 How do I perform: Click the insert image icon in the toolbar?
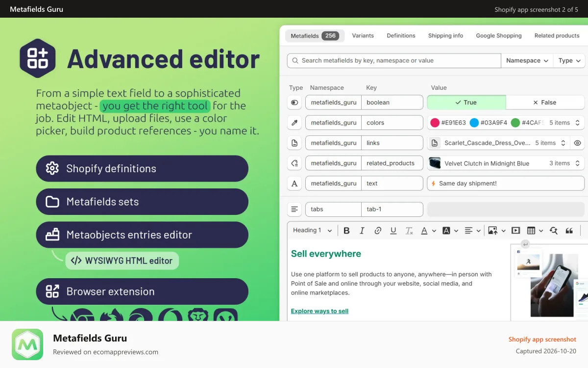pyautogui.click(x=492, y=231)
